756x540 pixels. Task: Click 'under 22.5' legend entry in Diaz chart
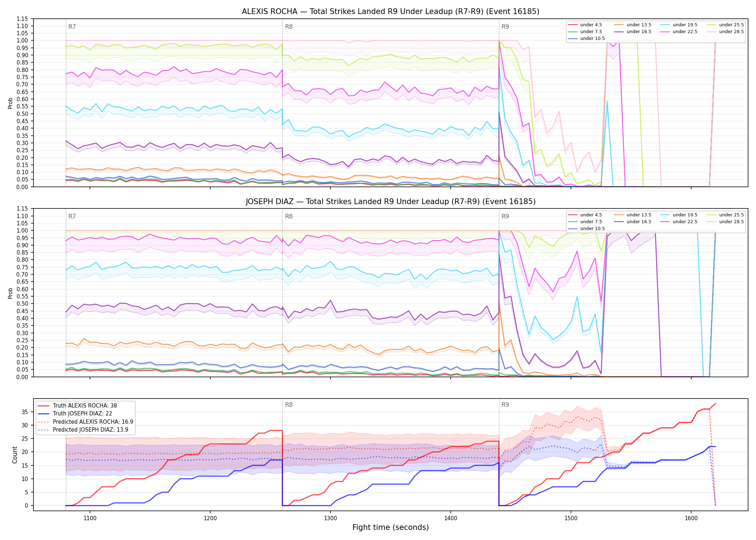[x=679, y=222]
